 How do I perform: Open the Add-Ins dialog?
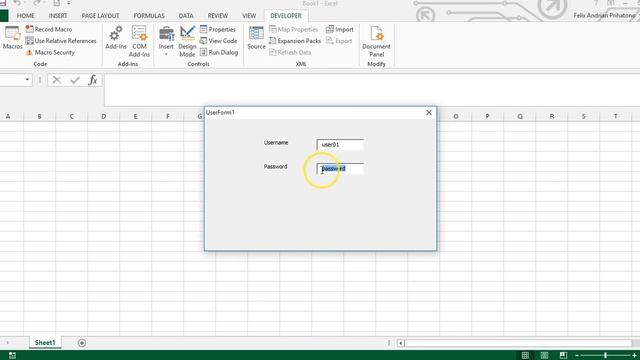point(116,38)
